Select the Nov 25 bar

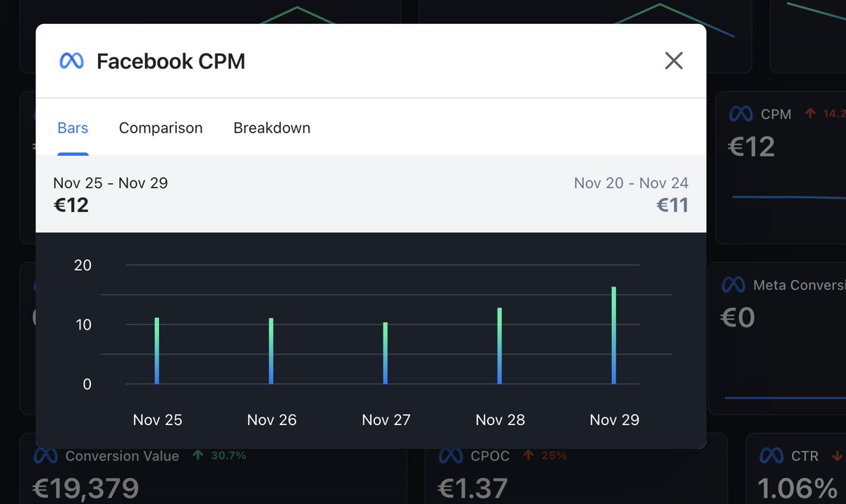point(157,351)
